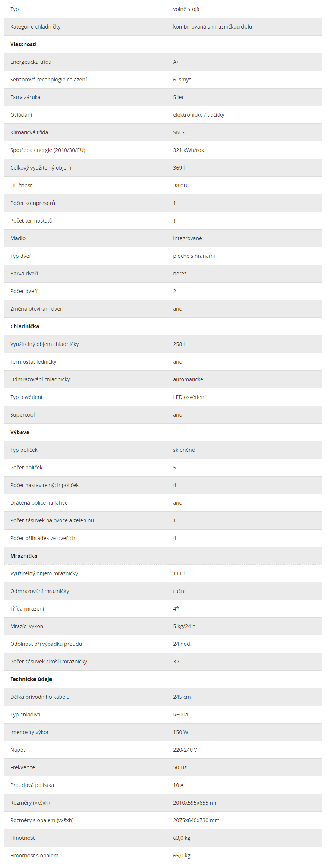
Task: Click the Supercool row label
Action: tap(22, 415)
